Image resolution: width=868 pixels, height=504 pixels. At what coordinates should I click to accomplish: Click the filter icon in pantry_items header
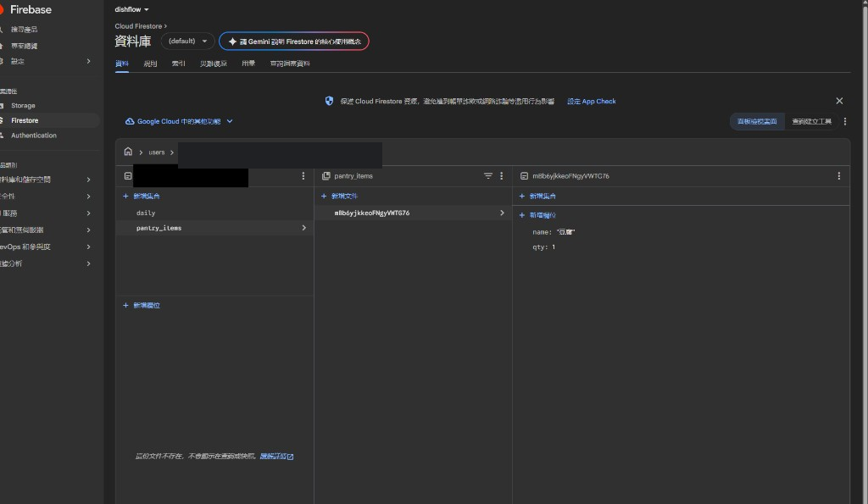(x=487, y=176)
